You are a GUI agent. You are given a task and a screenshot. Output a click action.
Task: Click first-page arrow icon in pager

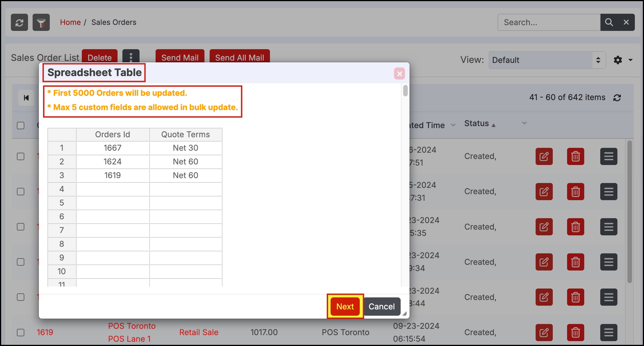tap(26, 98)
